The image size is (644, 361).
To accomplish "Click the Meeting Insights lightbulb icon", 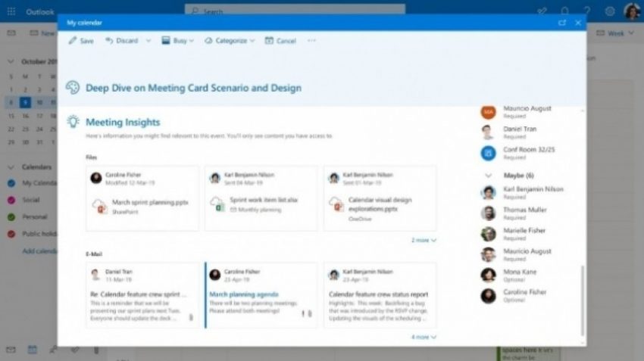I will click(73, 121).
